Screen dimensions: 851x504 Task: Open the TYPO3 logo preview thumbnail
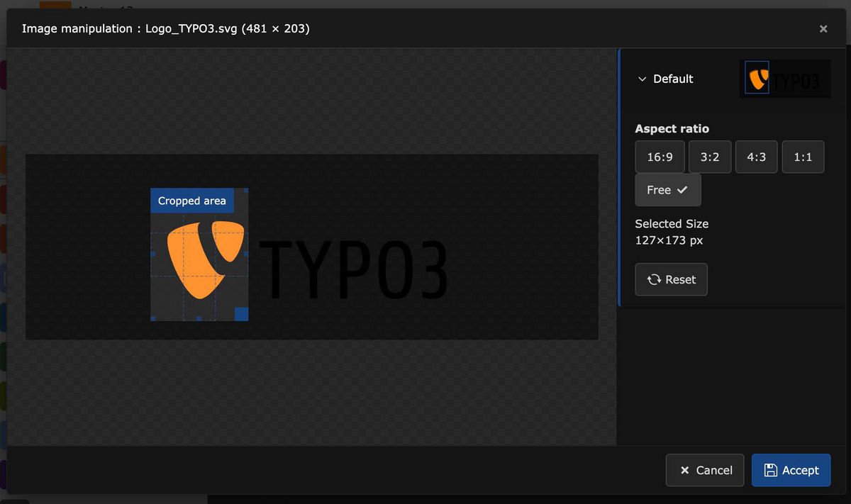(x=784, y=79)
